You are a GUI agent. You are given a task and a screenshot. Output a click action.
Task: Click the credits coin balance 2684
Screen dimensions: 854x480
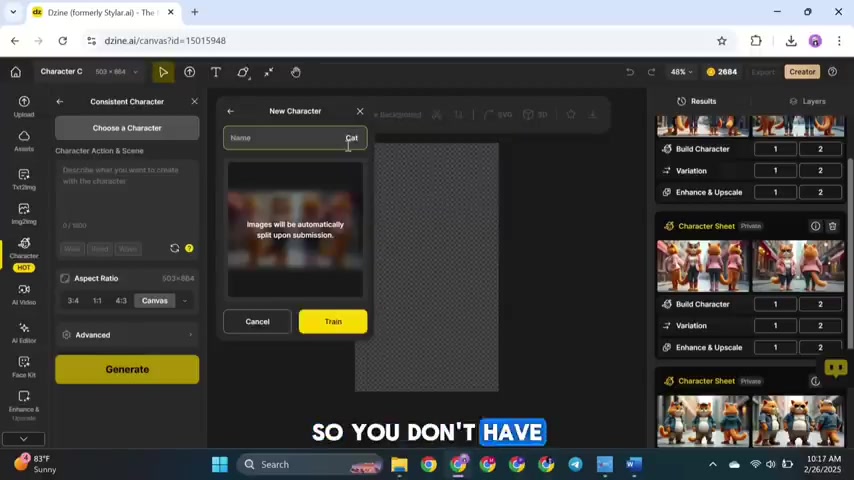coord(722,72)
